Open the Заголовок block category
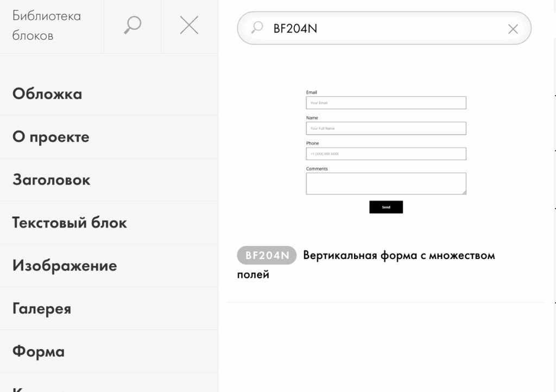This screenshot has height=392, width=556. click(x=52, y=180)
